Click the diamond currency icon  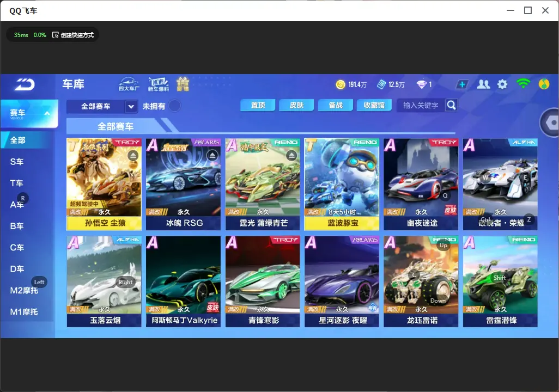pos(421,84)
